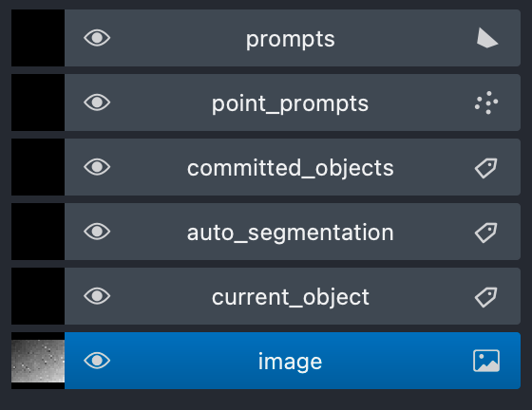The width and height of the screenshot is (532, 410).
Task: Click the labels tag icon on auto_segmentation
Action: tap(485, 233)
